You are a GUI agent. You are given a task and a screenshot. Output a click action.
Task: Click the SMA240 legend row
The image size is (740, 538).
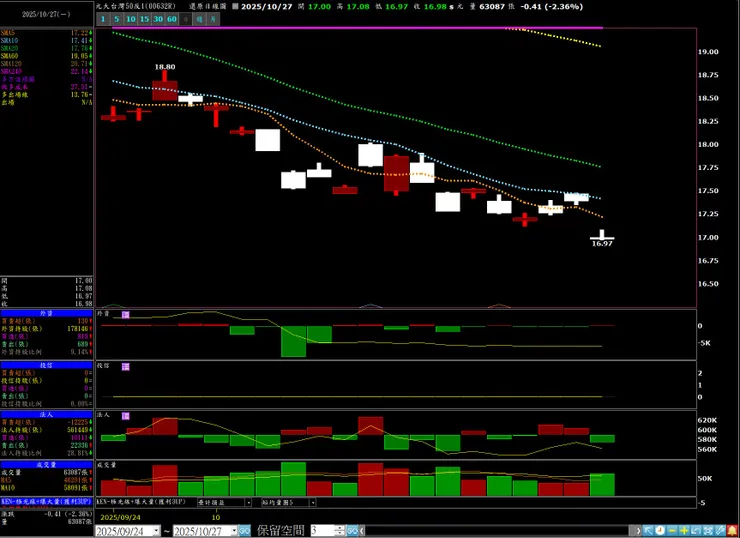tap(46, 71)
